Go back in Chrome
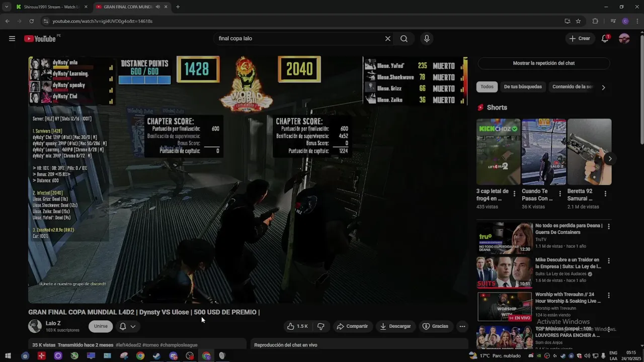644x362 pixels. pos(7,21)
